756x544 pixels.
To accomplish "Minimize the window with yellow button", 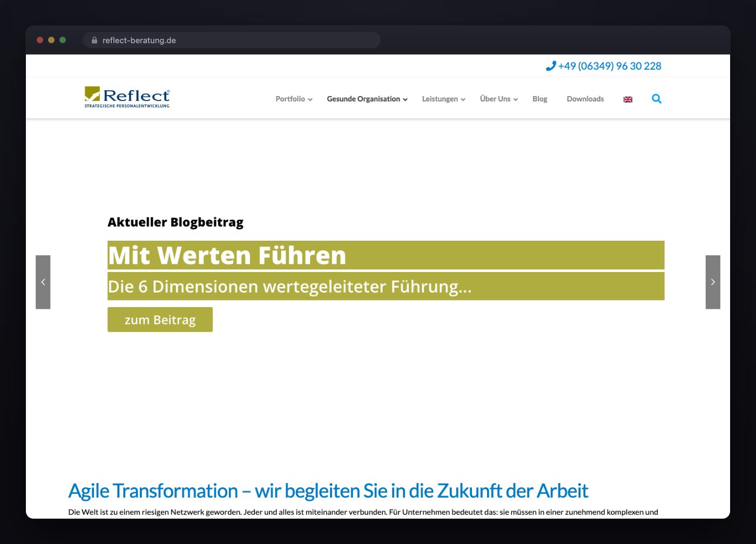I will pyautogui.click(x=51, y=40).
